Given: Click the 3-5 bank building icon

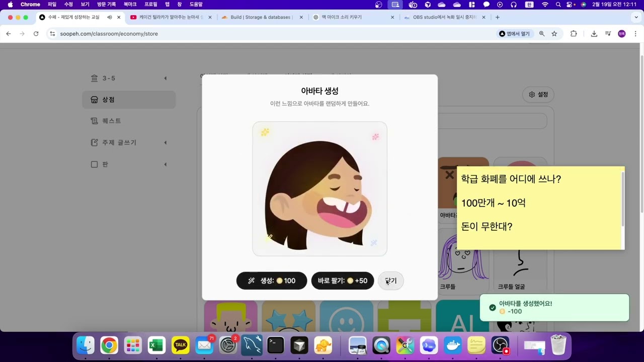Looking at the screenshot, I should 94,78.
